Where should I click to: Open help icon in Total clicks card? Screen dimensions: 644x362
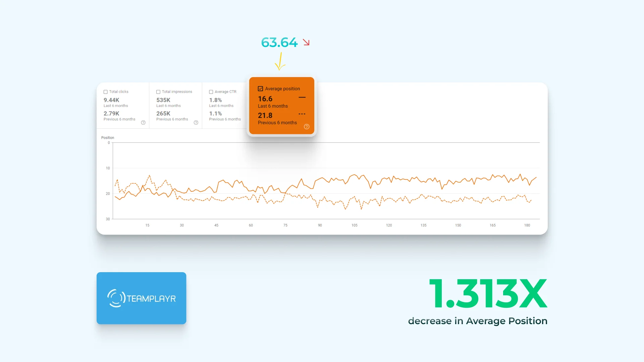point(143,123)
